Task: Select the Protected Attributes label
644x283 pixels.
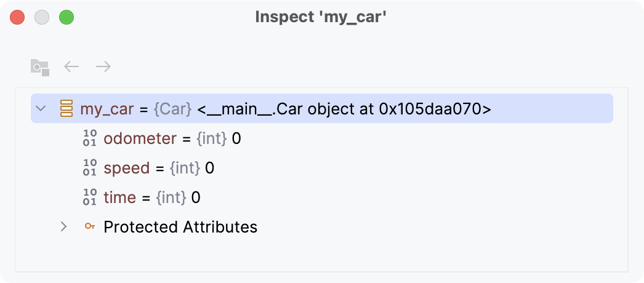Action: 180,227
